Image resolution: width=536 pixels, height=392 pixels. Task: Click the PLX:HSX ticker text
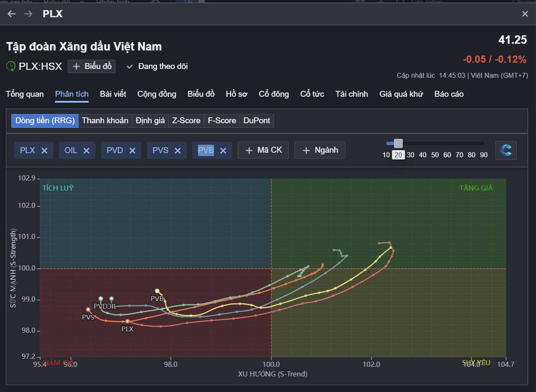[40, 66]
